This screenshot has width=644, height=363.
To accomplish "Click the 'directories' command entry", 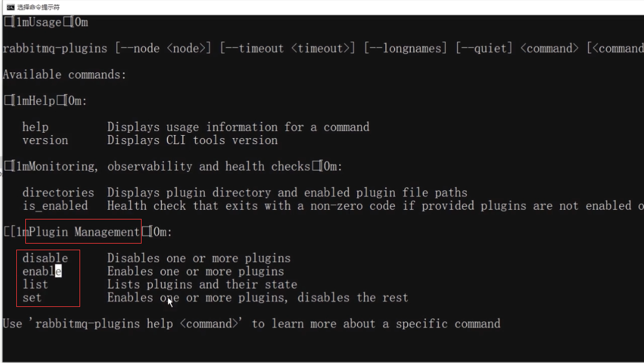I will pos(58,193).
